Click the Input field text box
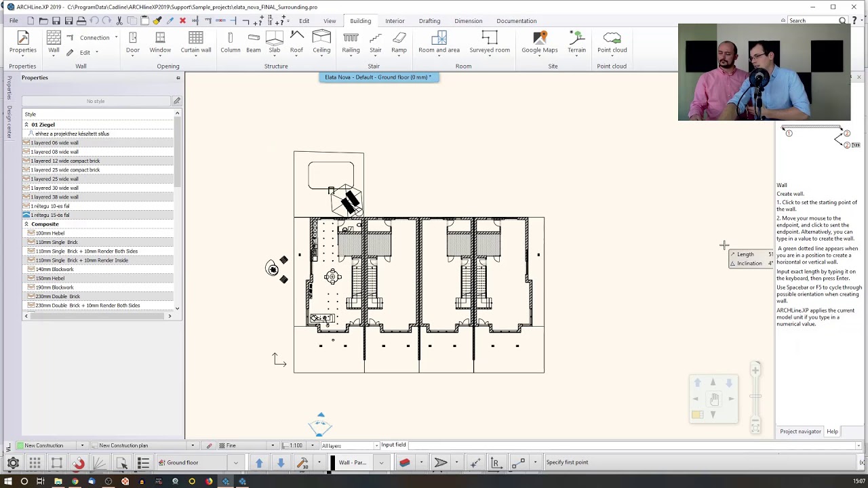 [634, 445]
